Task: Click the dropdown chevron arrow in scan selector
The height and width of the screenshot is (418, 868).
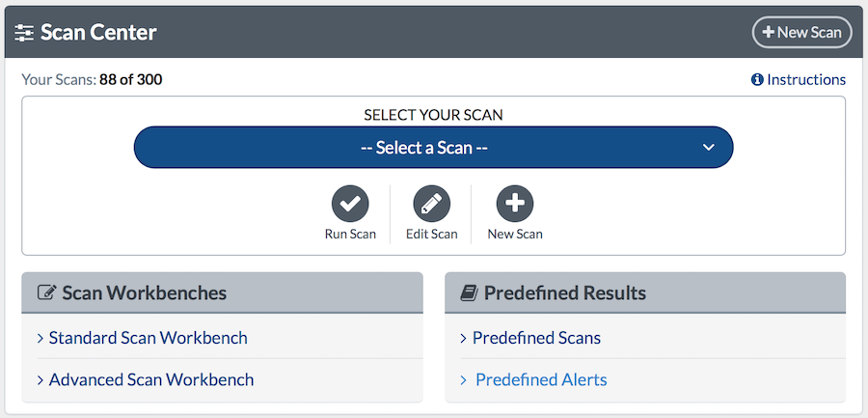Action: coord(708,148)
